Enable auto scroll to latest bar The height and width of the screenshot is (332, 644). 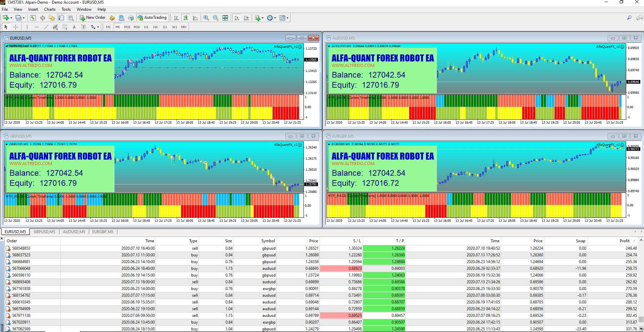(236, 18)
